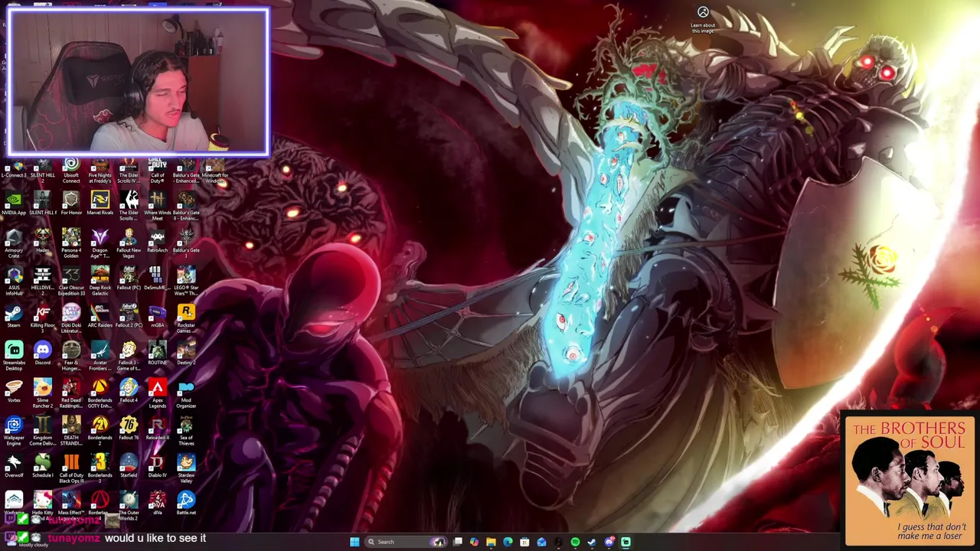Select the Fallout New Vegas icon
The image size is (980, 551).
[x=129, y=243]
